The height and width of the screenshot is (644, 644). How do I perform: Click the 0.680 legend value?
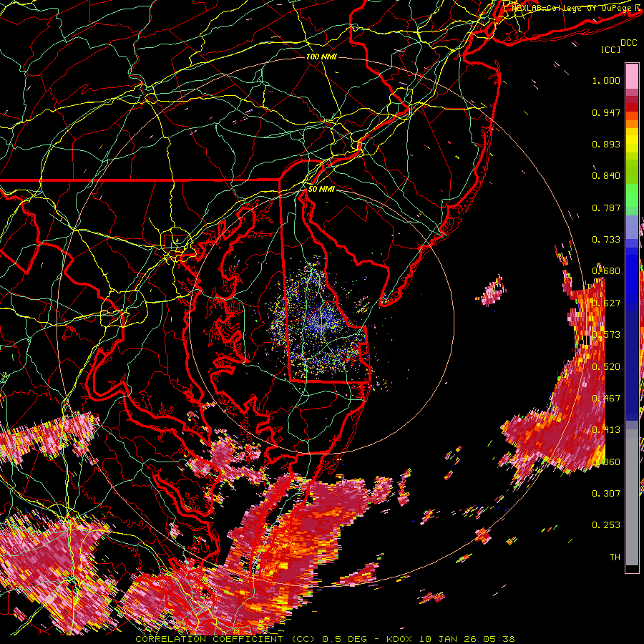click(606, 271)
